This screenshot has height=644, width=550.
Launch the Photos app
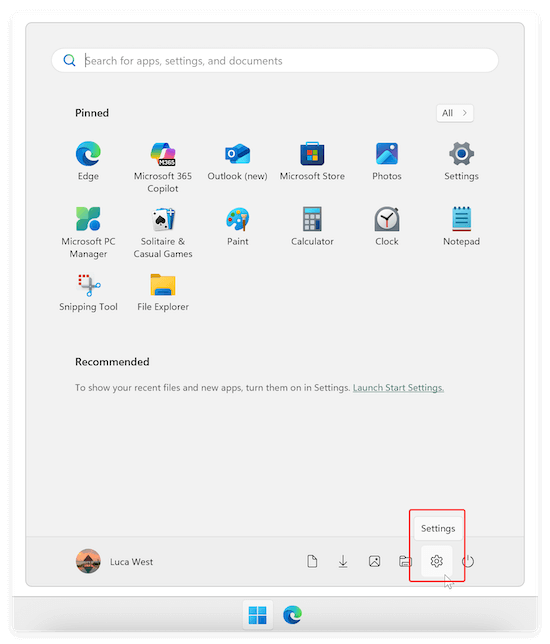pyautogui.click(x=387, y=161)
